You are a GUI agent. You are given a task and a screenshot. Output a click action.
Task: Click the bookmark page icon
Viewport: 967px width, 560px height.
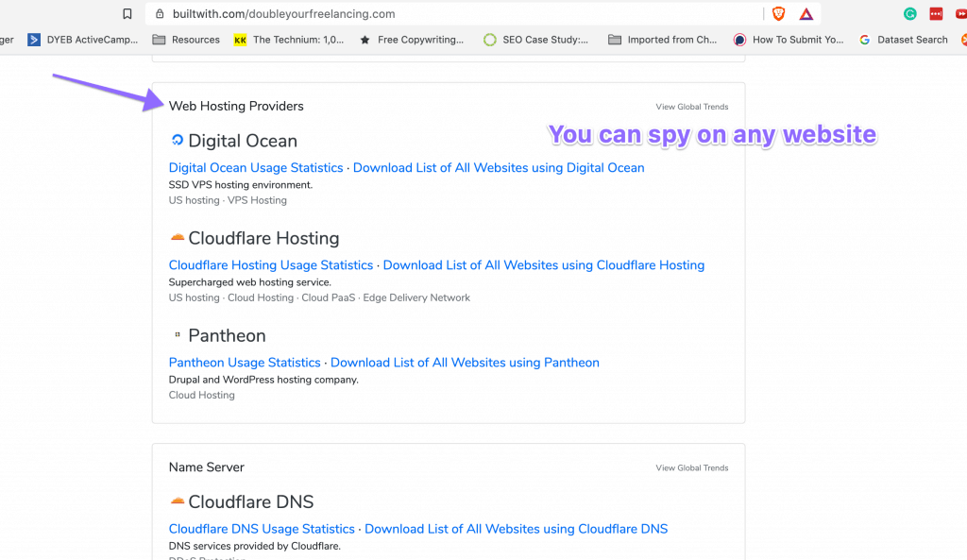(x=127, y=13)
